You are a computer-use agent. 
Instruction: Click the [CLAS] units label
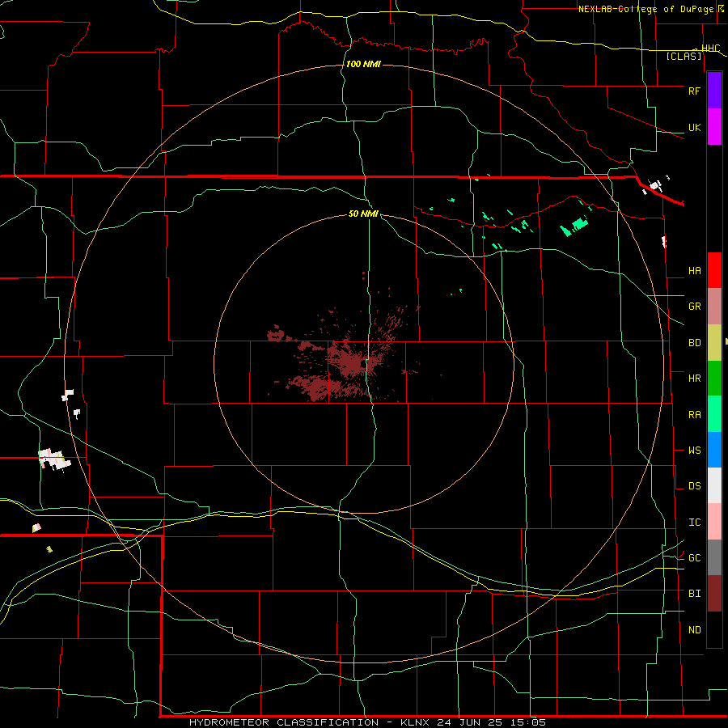point(684,57)
